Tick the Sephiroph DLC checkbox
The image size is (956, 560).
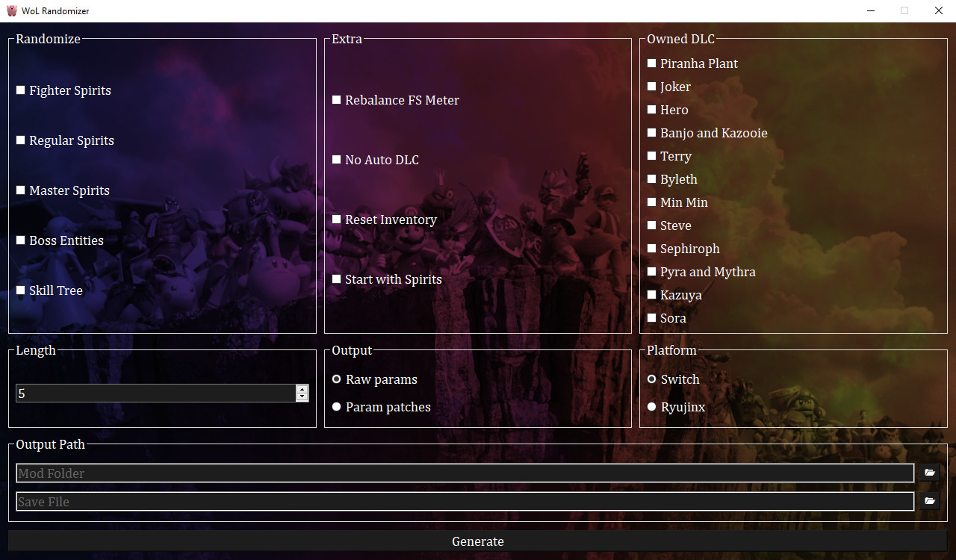(652, 249)
